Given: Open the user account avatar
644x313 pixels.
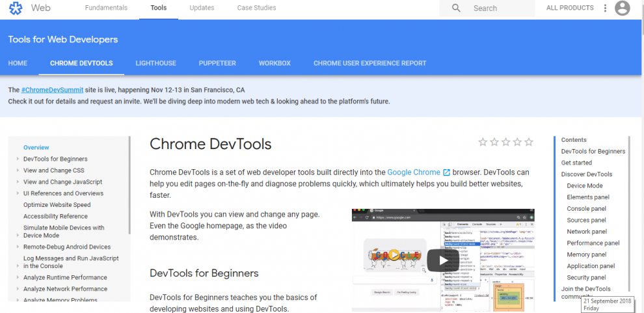Looking at the screenshot, I should click(x=623, y=8).
